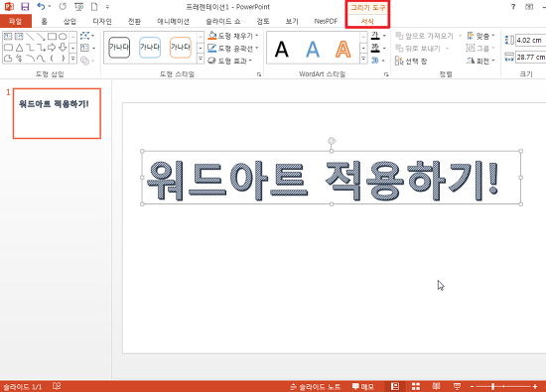Switch to the 보기 (View) tab
Image resolution: width=546 pixels, height=392 pixels.
(292, 21)
